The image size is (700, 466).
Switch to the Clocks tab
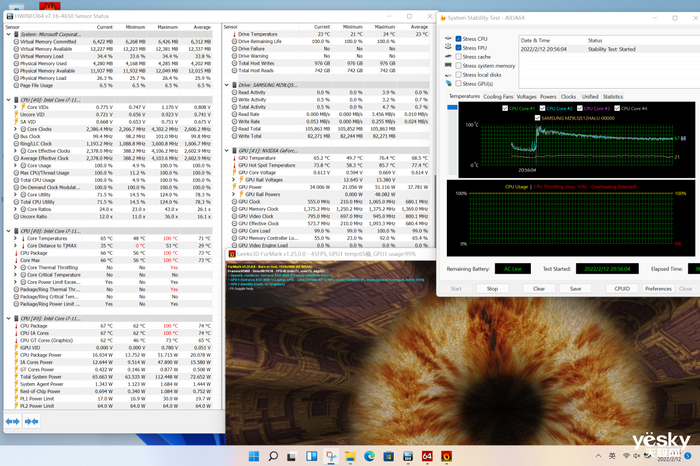[x=568, y=97]
